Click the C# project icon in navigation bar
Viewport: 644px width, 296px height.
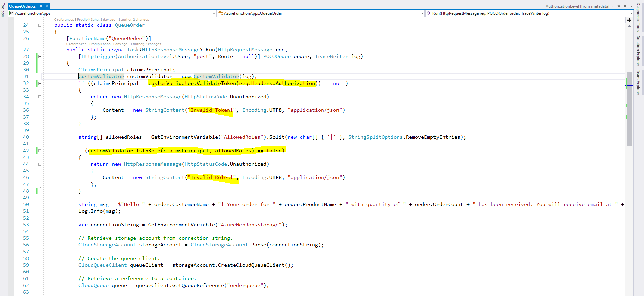pos(12,13)
